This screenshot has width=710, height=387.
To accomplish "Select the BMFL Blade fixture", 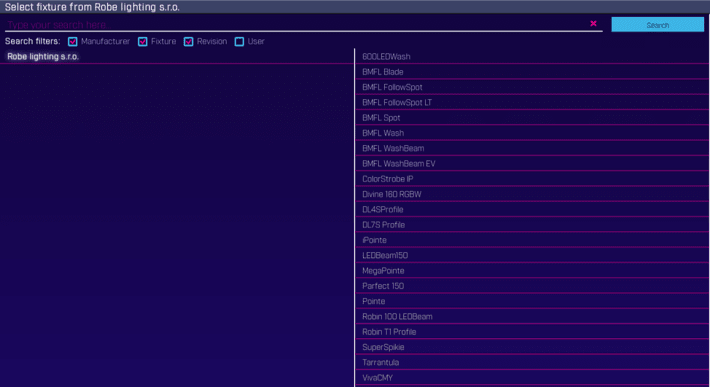I will pyautogui.click(x=532, y=72).
